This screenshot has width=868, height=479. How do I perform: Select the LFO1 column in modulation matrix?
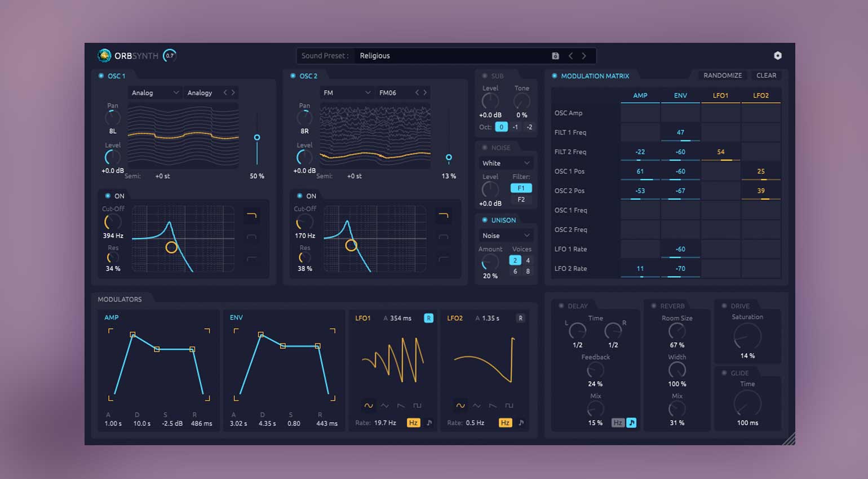point(720,96)
